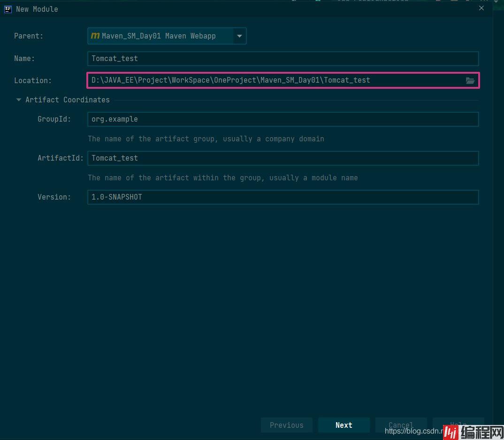Click the 编程网 watermark logo
Viewport: 504px width, 440px height.
(474, 431)
